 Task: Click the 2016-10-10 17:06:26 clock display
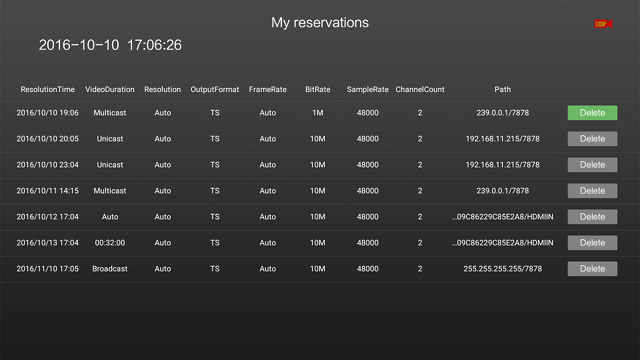(110, 45)
